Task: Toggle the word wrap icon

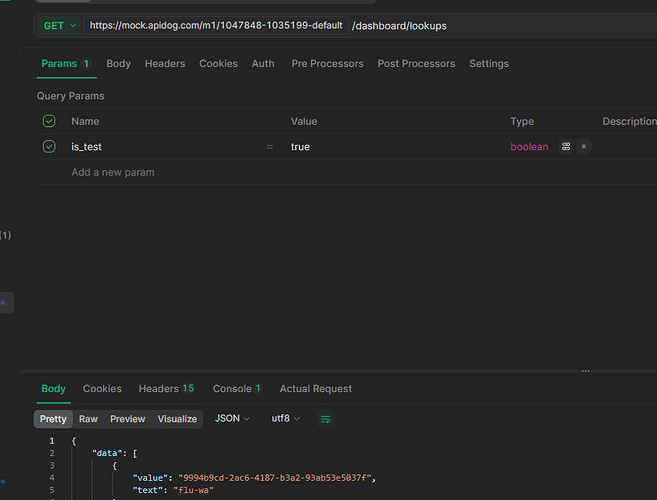Action: (326, 419)
